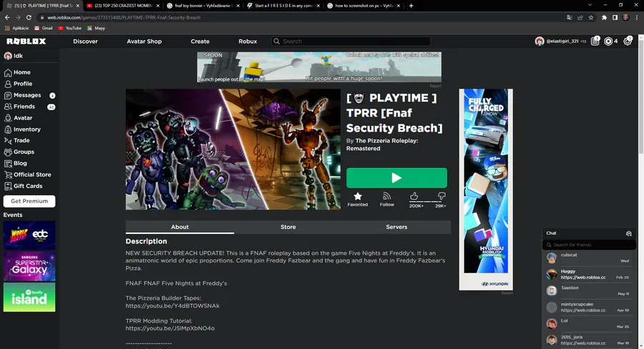
Task: Switch to how to screenshot browser tab
Action: [364, 6]
